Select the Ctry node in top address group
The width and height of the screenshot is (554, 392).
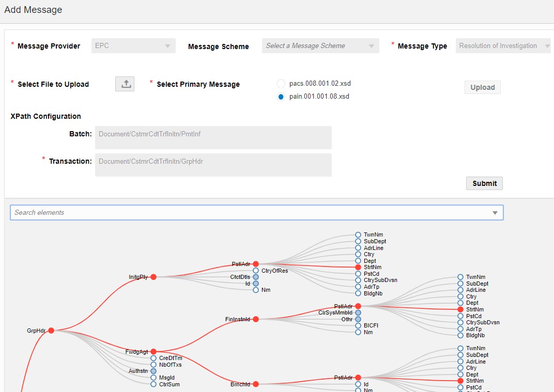point(358,254)
